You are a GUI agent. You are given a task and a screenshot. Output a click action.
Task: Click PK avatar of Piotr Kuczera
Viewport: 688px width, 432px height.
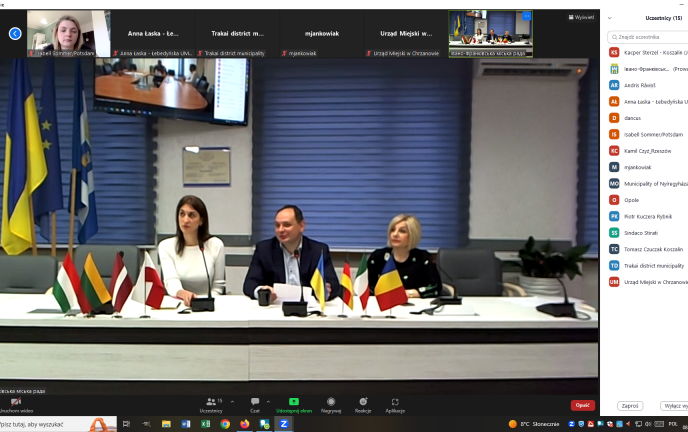click(x=614, y=216)
